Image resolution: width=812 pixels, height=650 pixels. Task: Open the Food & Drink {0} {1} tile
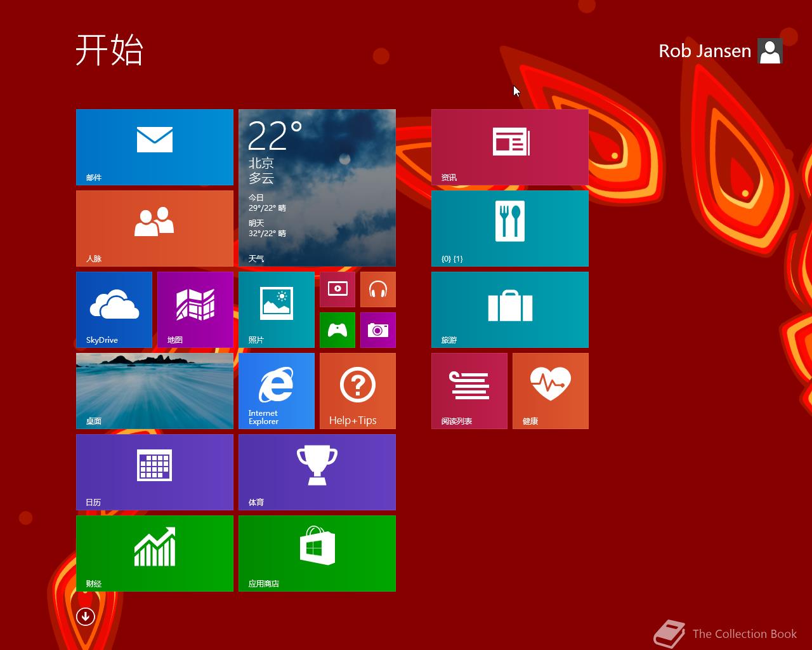point(510,229)
